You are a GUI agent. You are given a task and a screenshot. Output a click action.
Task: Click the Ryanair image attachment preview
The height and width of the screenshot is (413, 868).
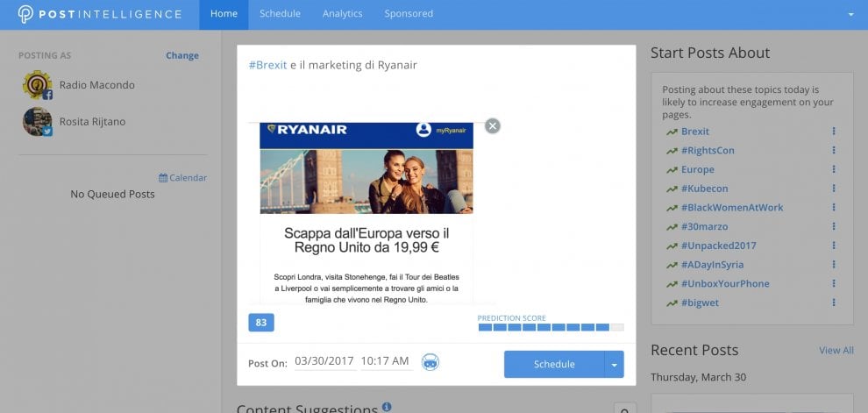pyautogui.click(x=366, y=213)
